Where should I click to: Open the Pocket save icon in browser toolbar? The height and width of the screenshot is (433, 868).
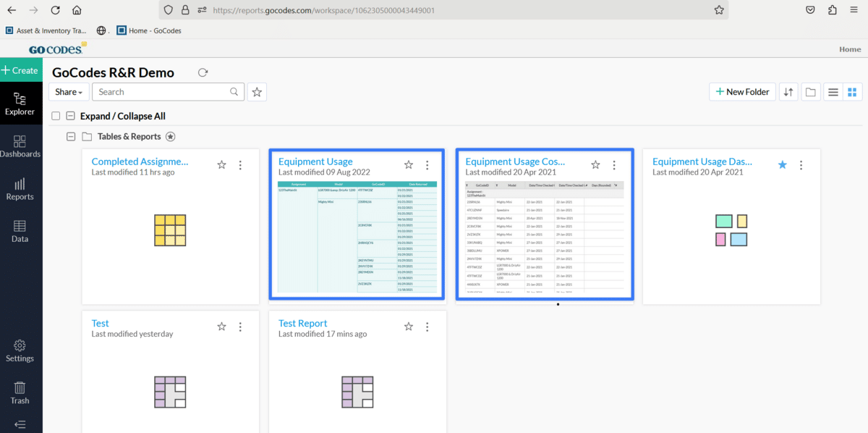tap(811, 10)
